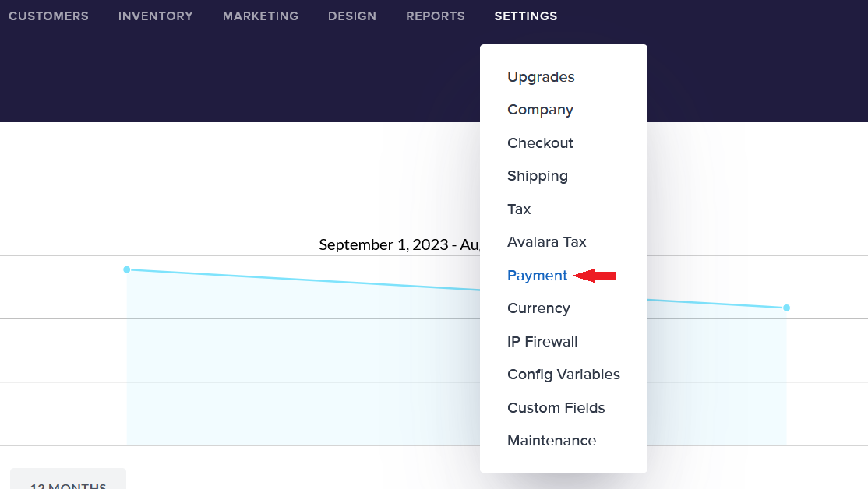This screenshot has width=868, height=489.
Task: Choose Checkout in the Settings menu
Action: tap(540, 143)
